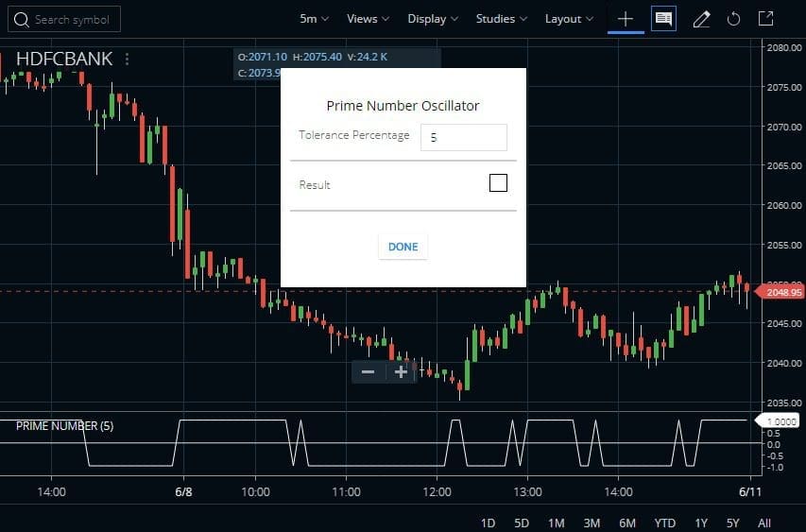Click the refresh/reset chart icon

point(733,20)
